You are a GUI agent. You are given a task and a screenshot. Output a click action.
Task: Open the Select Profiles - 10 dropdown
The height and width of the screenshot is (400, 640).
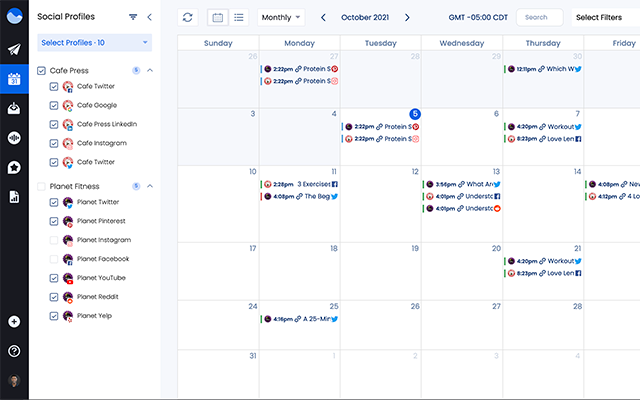(x=94, y=43)
